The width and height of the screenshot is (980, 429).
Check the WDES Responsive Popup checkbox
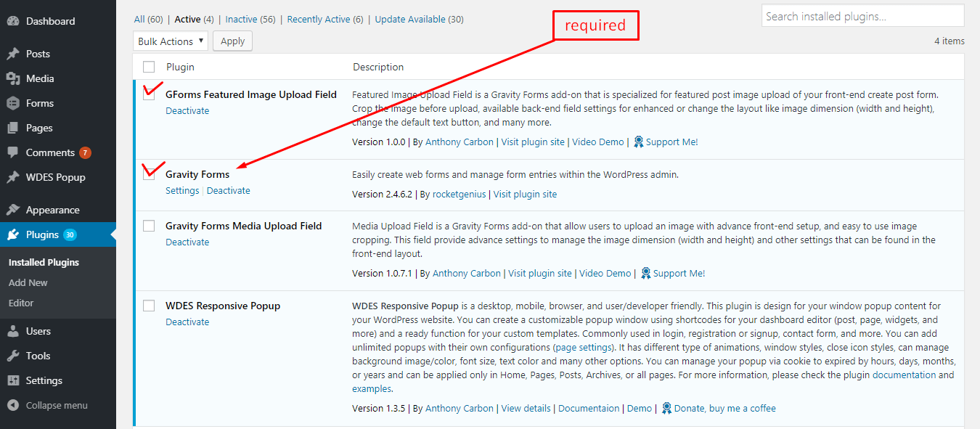pyautogui.click(x=149, y=306)
